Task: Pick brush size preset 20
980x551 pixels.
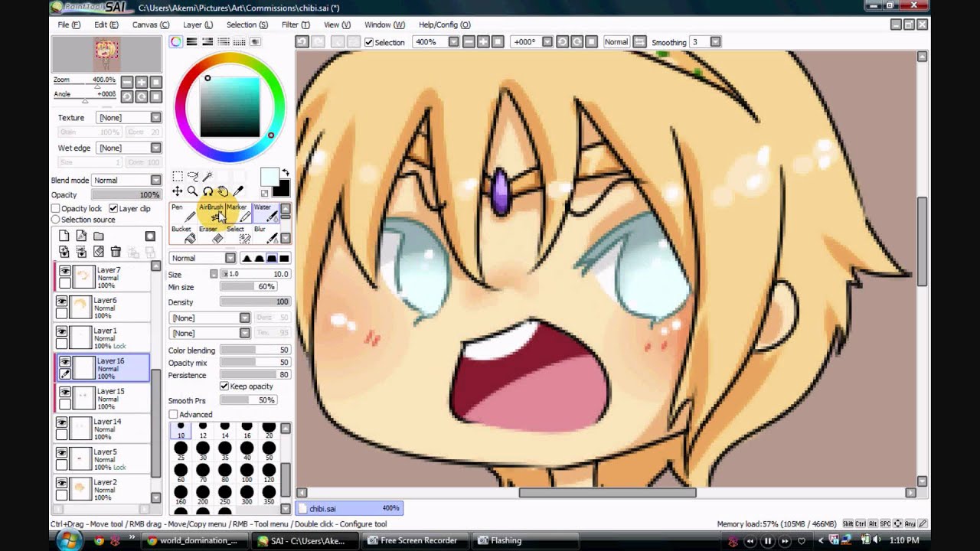Action: (x=268, y=430)
